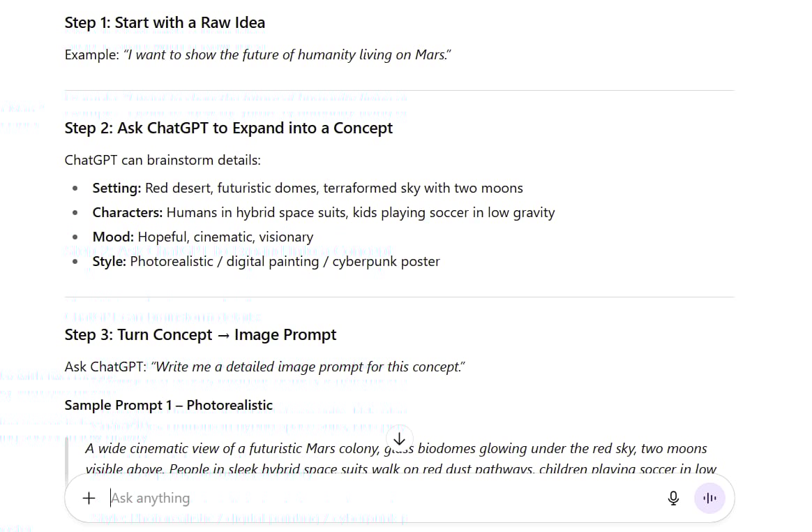Click the Style: Photorealistic bullet line

266,262
